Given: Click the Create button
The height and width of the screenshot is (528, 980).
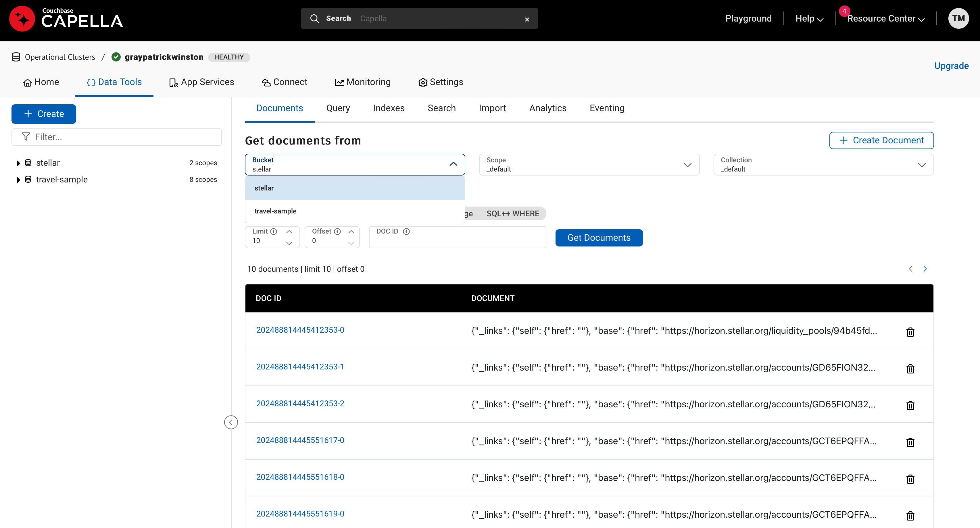Looking at the screenshot, I should click(44, 114).
